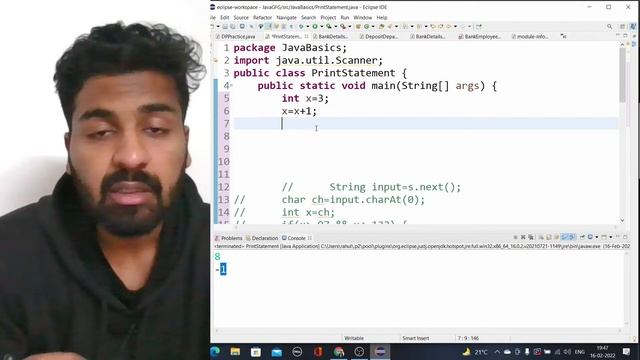Select the Java perspective icon
640x360 pixels.
(x=633, y=27)
